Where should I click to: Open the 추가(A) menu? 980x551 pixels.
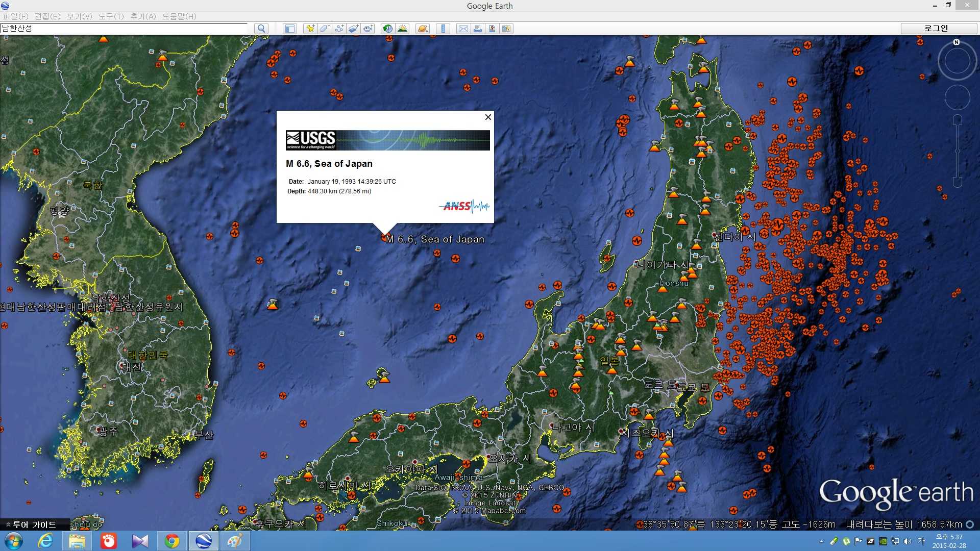(143, 16)
